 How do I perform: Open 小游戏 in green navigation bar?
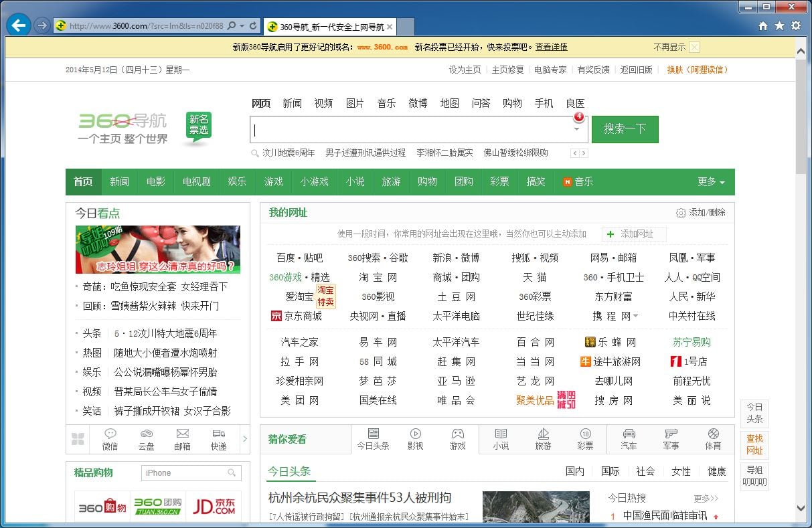tap(314, 182)
